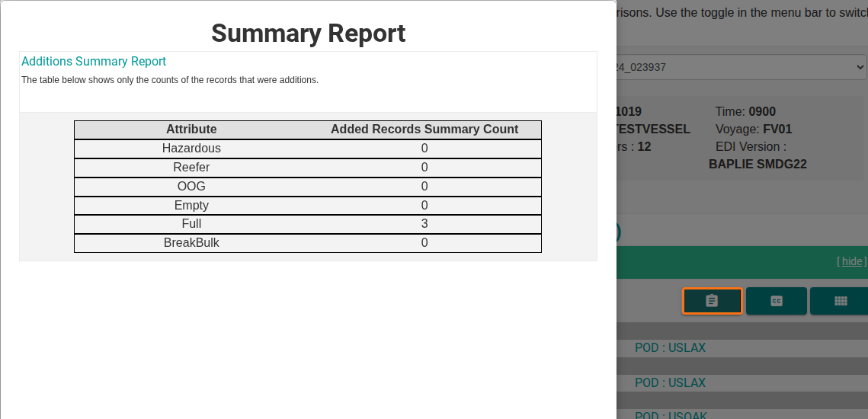Click the EDI Version label
This screenshot has height=419, width=868.
pyautogui.click(x=751, y=147)
